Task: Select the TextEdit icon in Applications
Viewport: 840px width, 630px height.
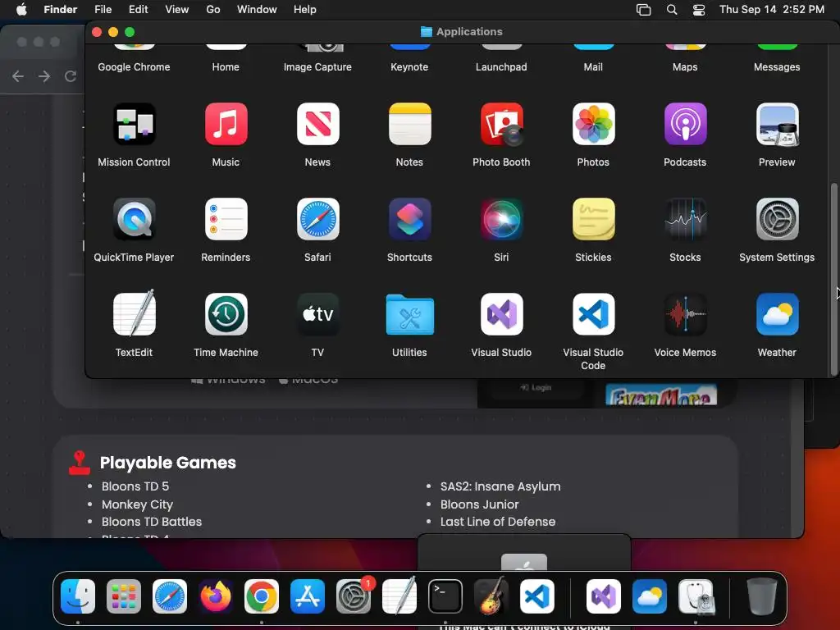Action: pos(134,314)
